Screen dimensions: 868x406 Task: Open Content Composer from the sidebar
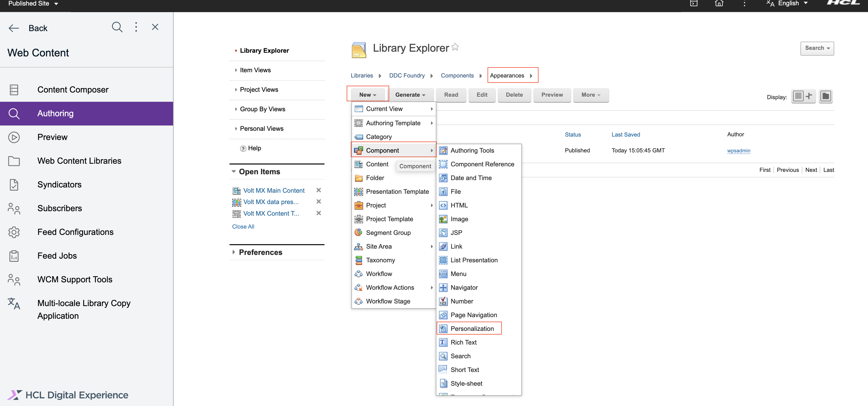pyautogui.click(x=73, y=89)
